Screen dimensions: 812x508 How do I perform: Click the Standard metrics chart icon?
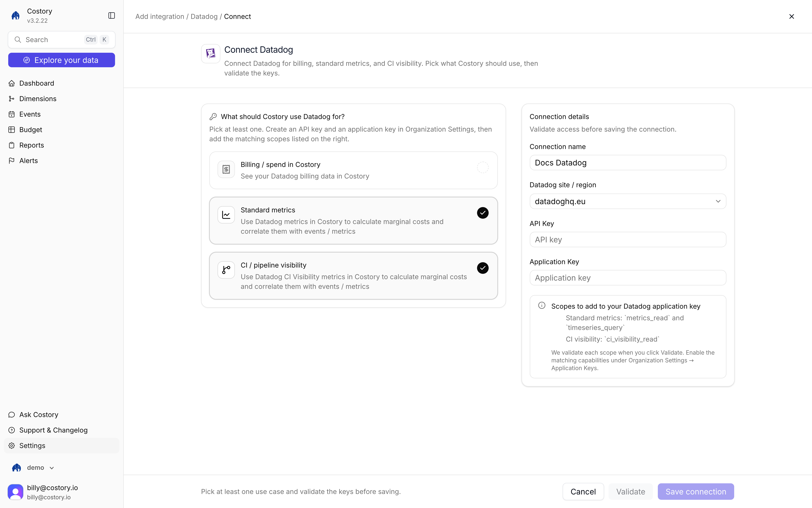coord(226,215)
